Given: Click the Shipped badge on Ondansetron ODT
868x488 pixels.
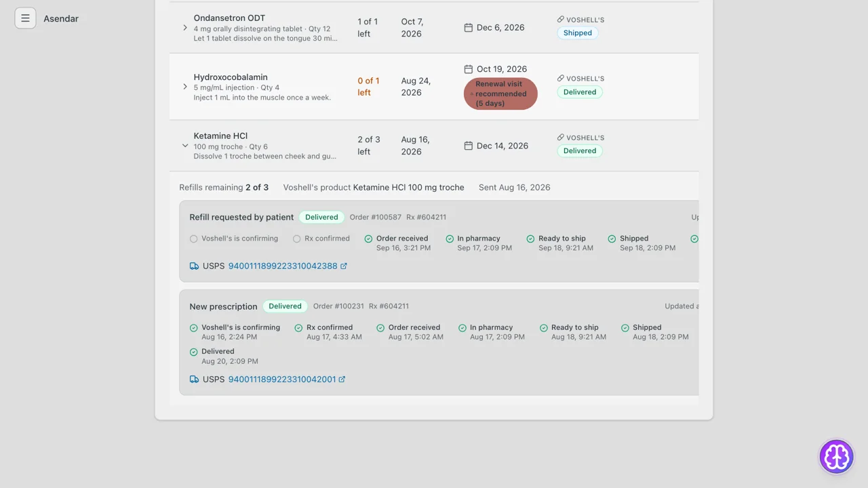Looking at the screenshot, I should pyautogui.click(x=578, y=33).
